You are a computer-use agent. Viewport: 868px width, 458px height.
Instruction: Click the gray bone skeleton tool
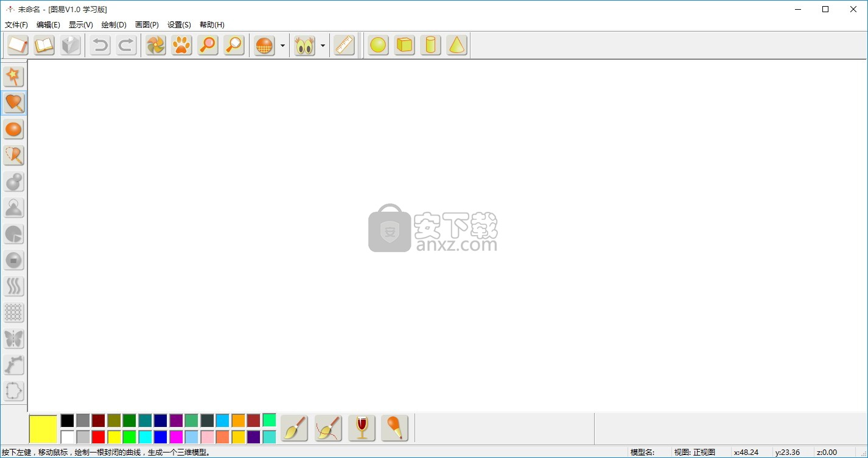coord(13,365)
